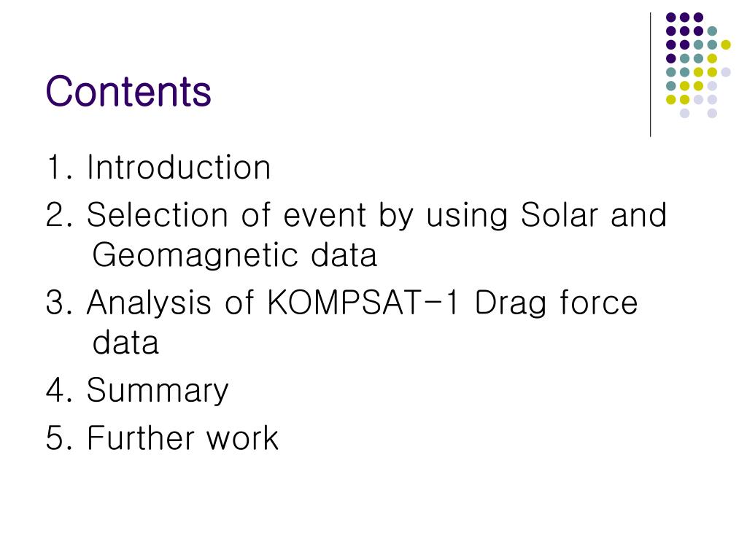Click the 'Geomagnetic data' text
The image size is (747, 560).
(x=234, y=256)
